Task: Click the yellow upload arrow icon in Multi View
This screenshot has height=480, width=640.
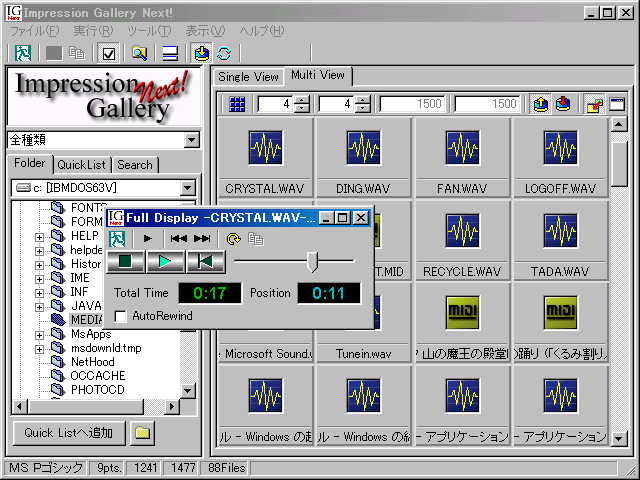Action: 540,104
